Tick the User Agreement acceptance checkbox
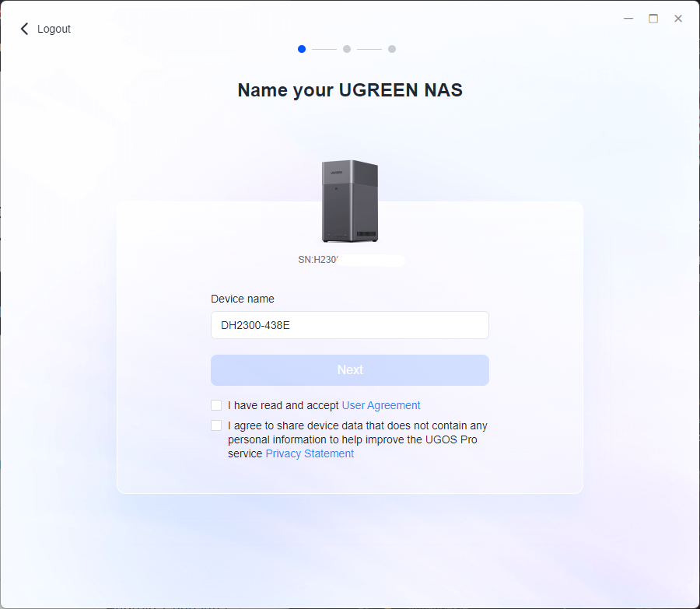 [216, 405]
